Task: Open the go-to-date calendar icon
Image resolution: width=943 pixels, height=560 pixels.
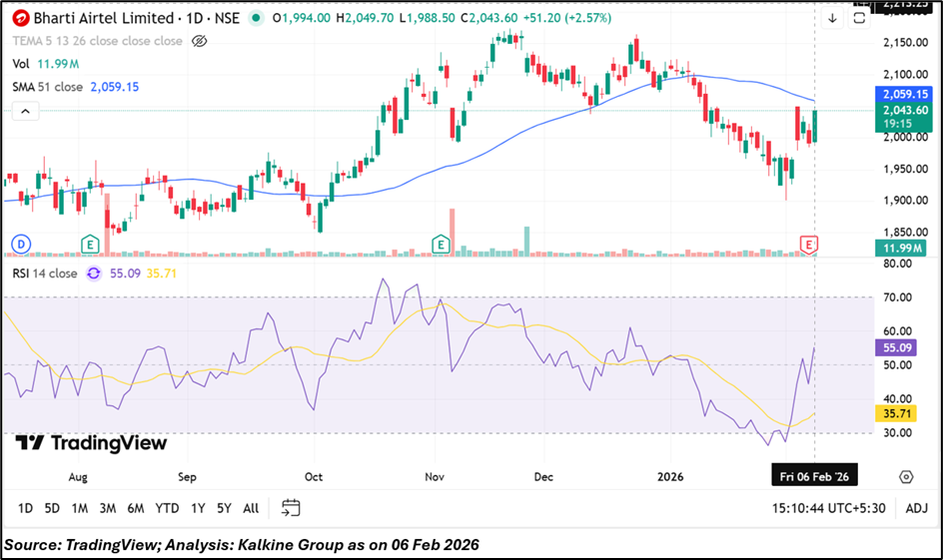Action: [x=291, y=507]
